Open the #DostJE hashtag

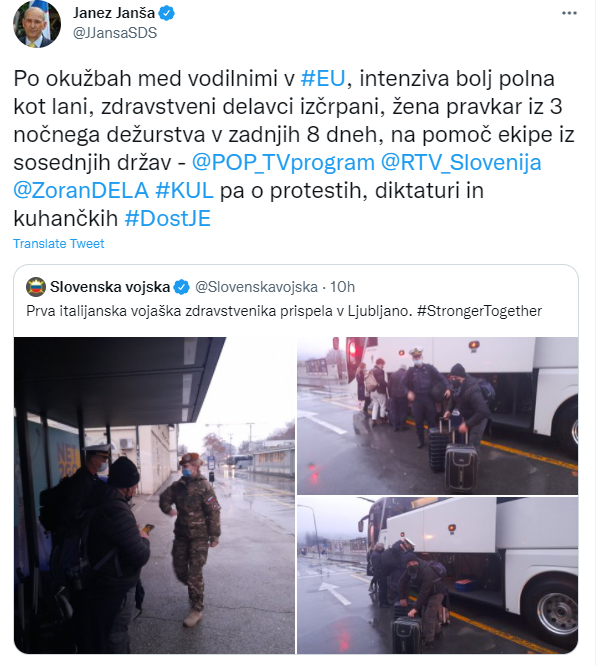(168, 219)
